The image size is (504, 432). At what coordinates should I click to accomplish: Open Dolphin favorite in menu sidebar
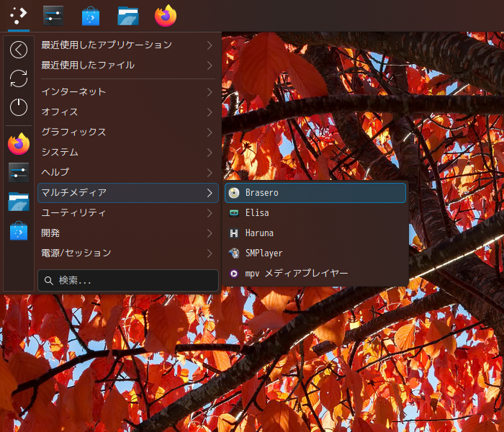coord(19,202)
